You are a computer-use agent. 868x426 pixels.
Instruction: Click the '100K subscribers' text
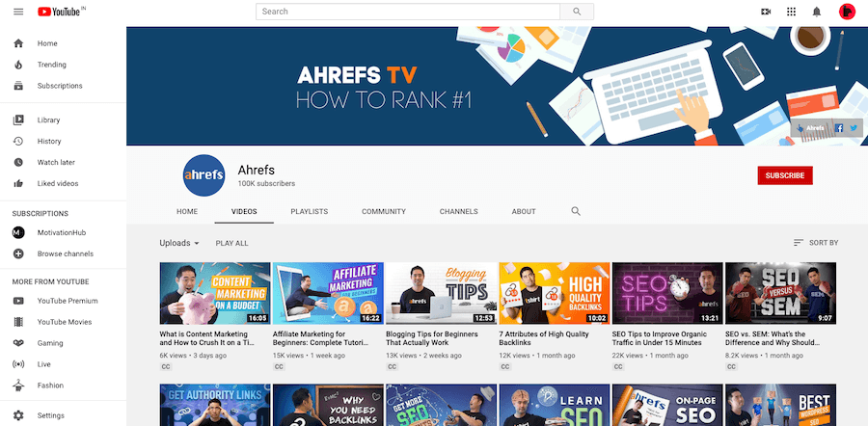tap(266, 184)
